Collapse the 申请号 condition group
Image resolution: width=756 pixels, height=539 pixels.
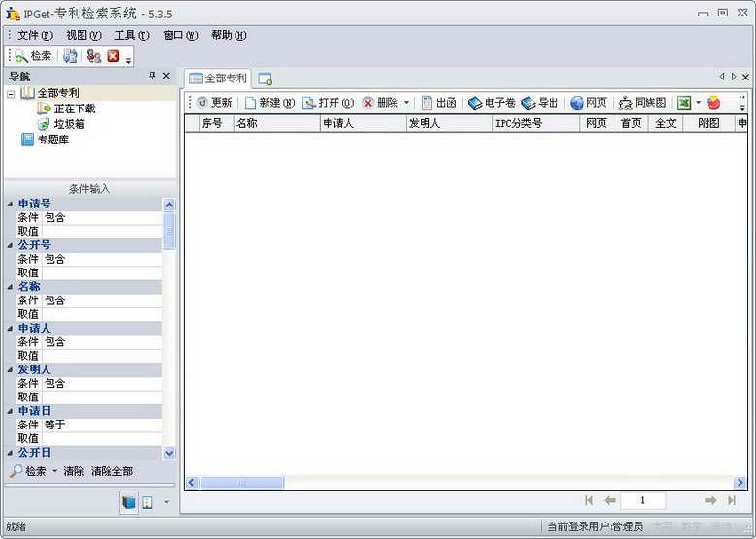click(x=10, y=205)
